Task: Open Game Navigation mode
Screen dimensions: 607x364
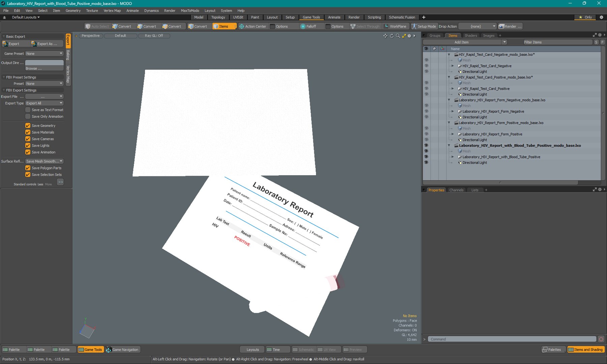Action: (122, 350)
